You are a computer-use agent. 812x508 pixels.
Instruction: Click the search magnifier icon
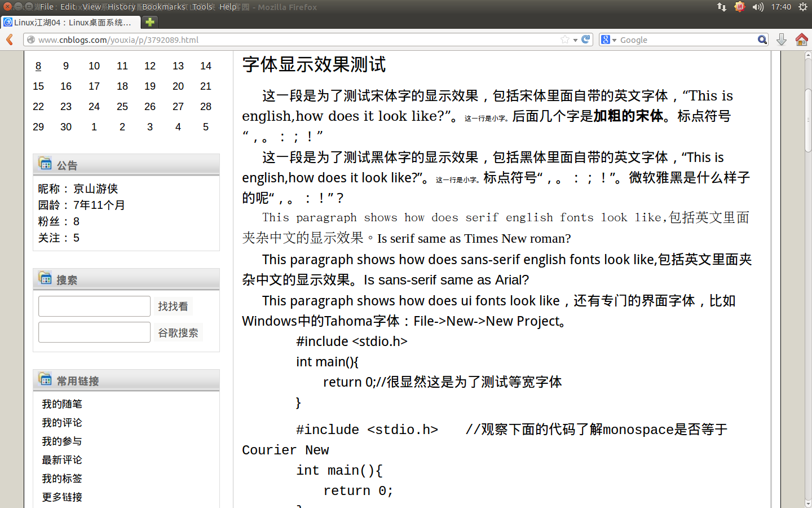(x=762, y=40)
